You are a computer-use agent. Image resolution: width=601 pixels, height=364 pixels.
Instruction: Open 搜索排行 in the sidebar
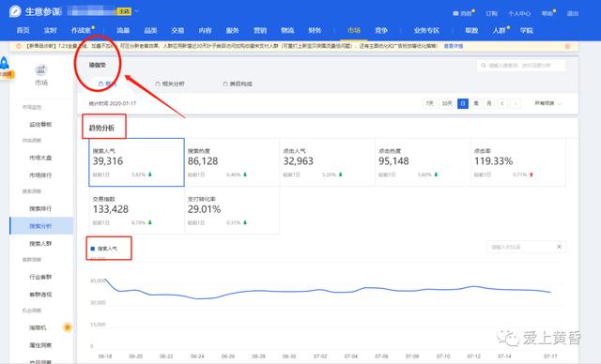pos(40,208)
